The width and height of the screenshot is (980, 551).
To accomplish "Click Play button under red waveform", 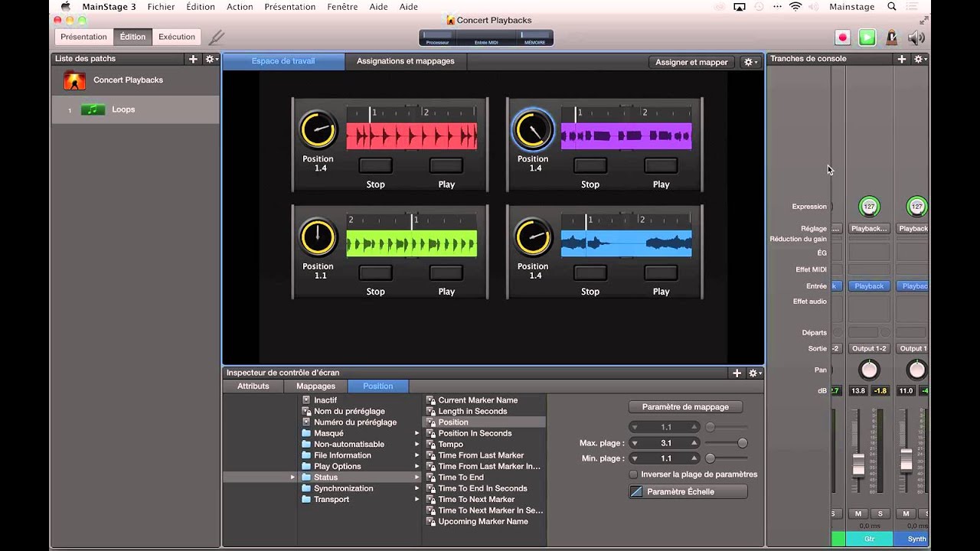I will point(446,165).
